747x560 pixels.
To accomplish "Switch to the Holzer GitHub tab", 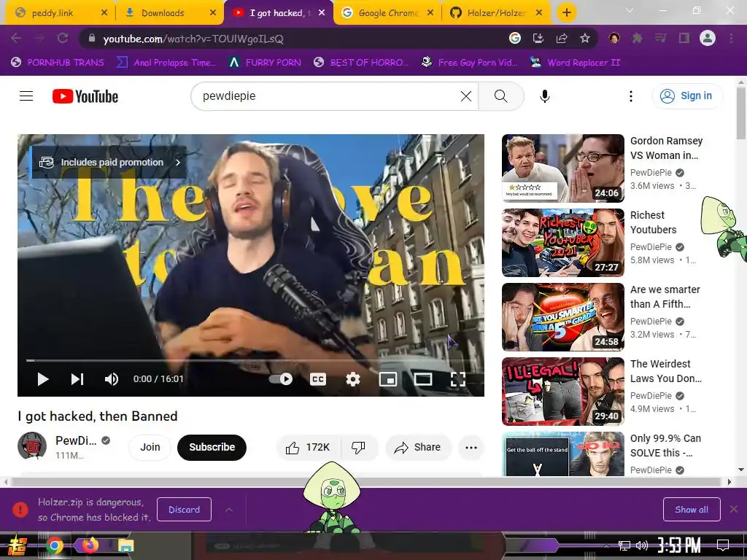I will point(497,13).
